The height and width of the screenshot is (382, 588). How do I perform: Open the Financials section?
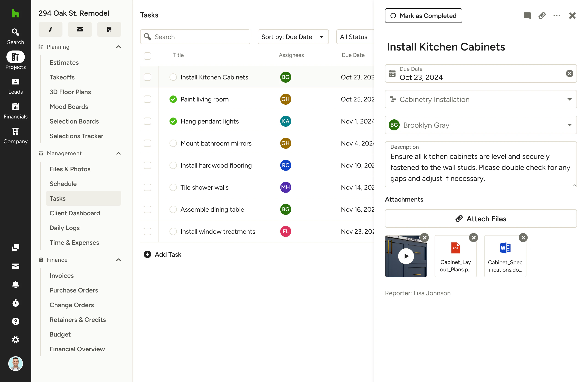click(x=15, y=110)
